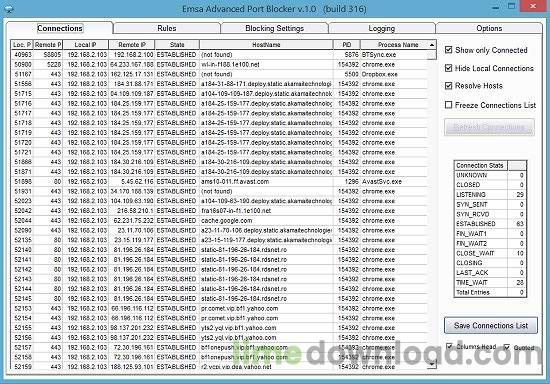Image resolution: width=550 pixels, height=384 pixels.
Task: Click the Connection Stats header
Action: 481,166
